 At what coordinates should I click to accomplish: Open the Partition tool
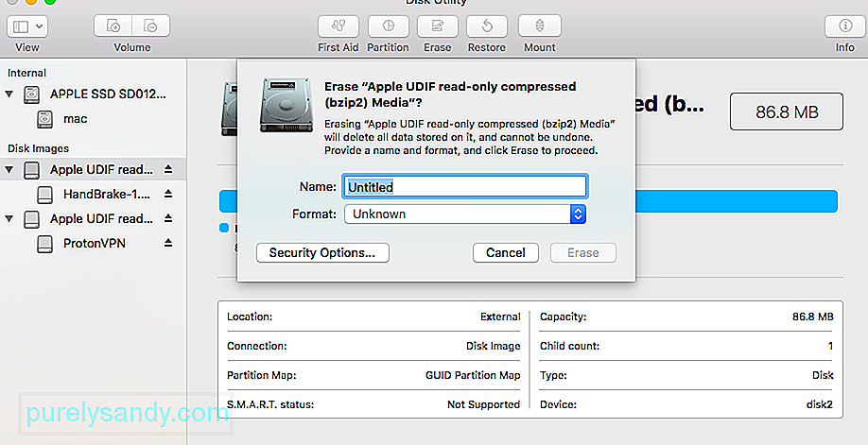coord(388,26)
